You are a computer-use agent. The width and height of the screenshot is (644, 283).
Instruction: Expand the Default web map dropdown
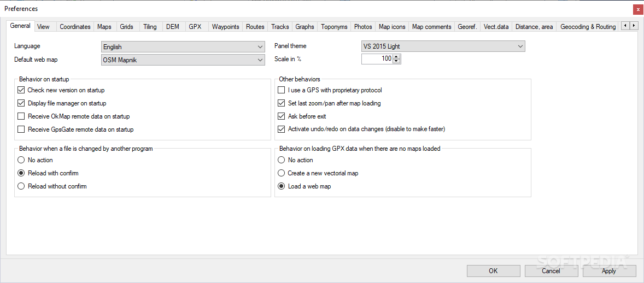(x=183, y=60)
